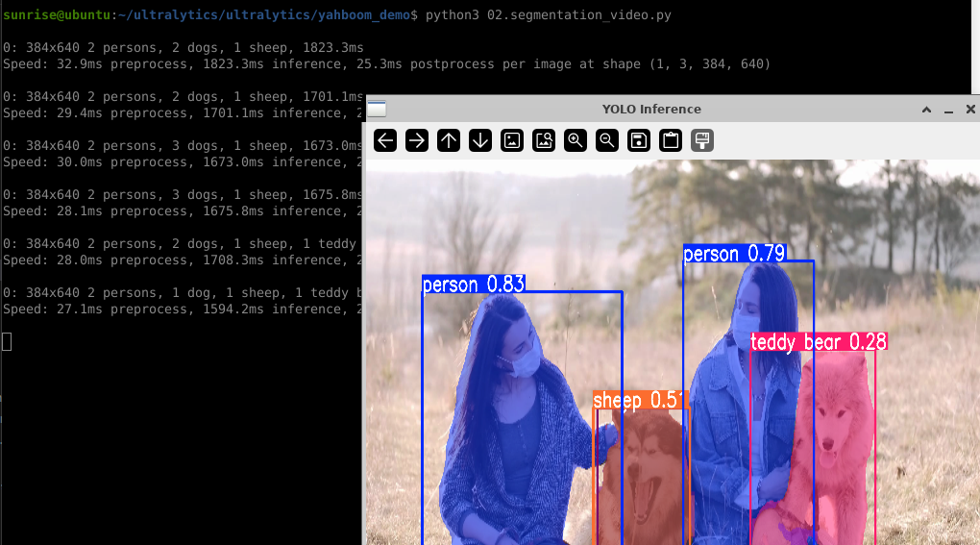The height and width of the screenshot is (545, 980).
Task: Shade the YOLO Inference window with caret button
Action: pos(927,110)
